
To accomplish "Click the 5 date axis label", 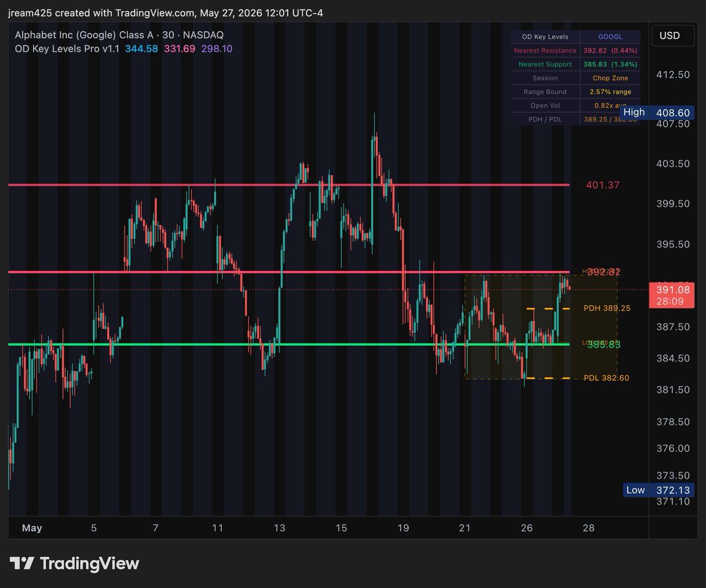I will tap(94, 528).
